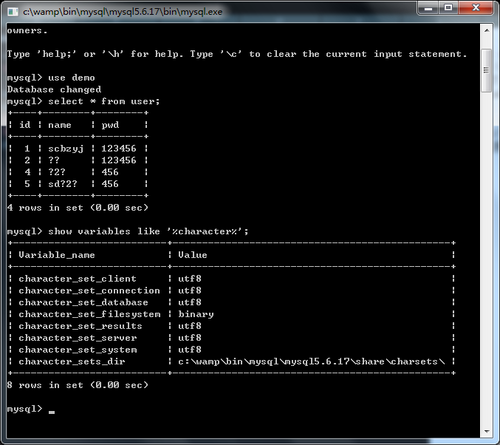
Task: Click the pwd column header
Action: pos(110,125)
